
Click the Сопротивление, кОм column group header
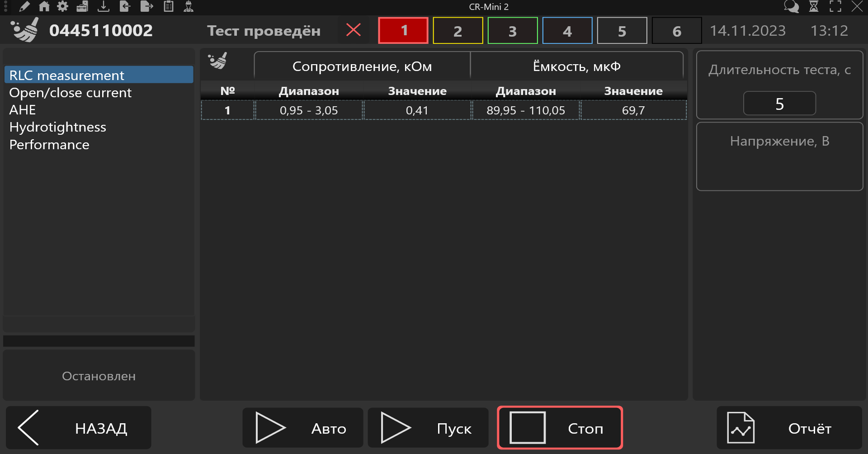pos(362,66)
